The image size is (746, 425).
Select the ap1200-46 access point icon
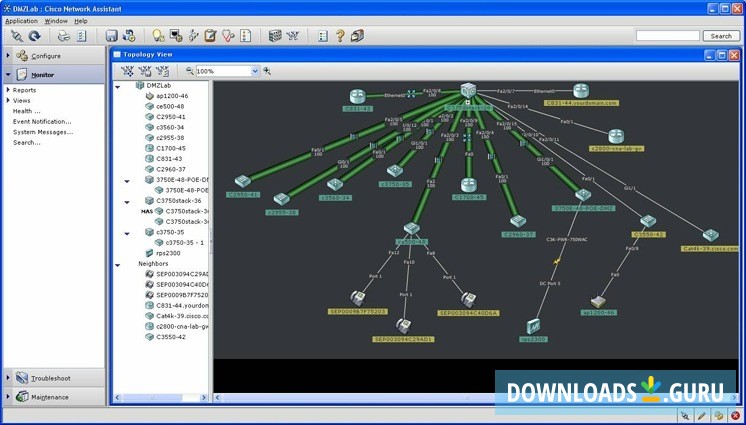click(598, 301)
